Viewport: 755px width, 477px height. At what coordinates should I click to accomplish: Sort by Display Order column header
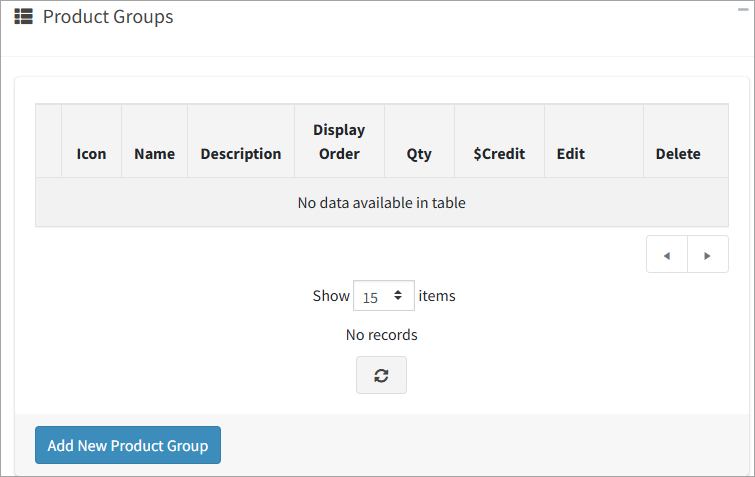(x=339, y=141)
